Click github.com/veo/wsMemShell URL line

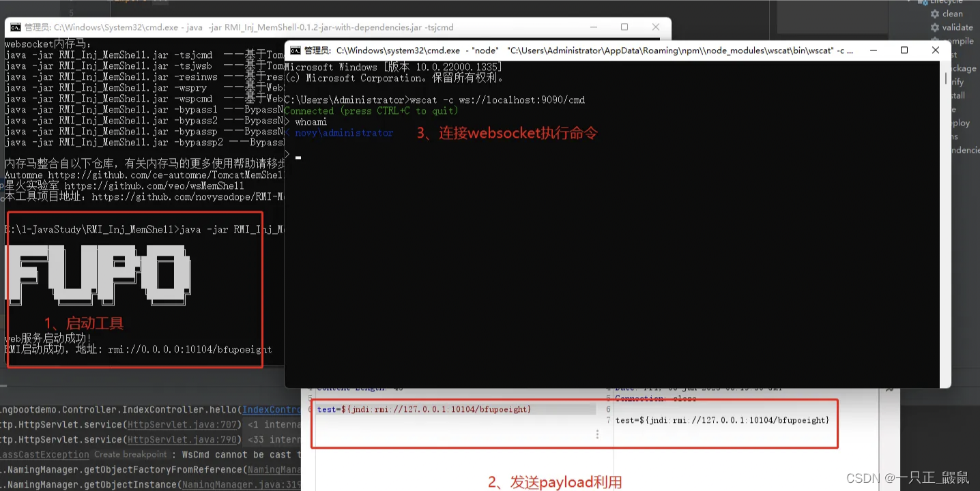[124, 185]
